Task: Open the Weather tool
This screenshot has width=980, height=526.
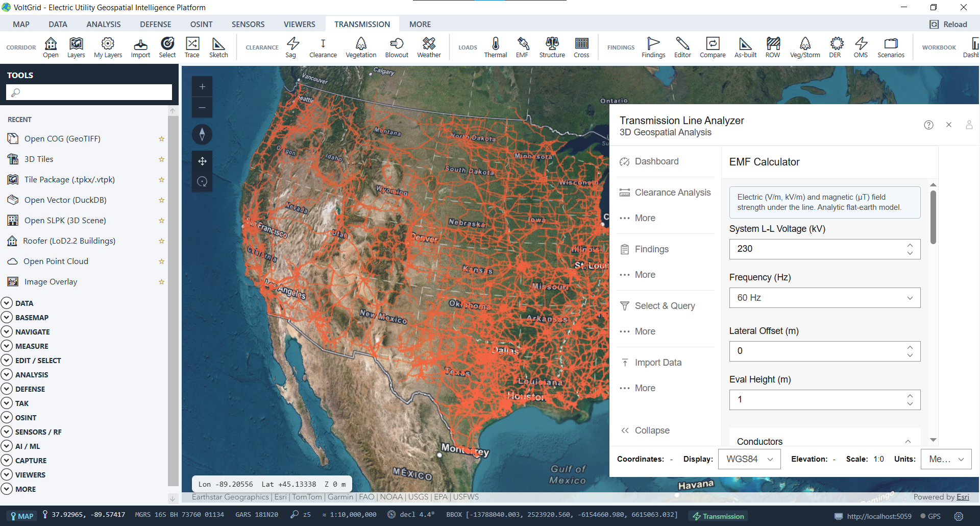Action: tap(429, 47)
